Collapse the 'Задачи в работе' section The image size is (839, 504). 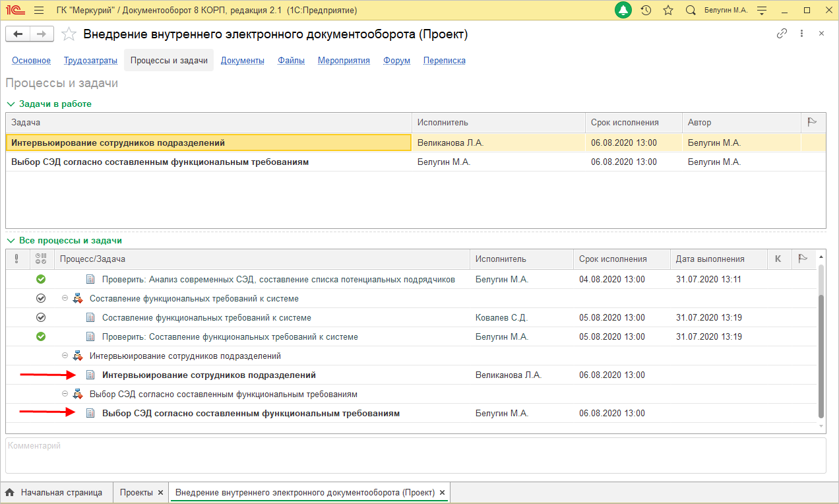click(11, 104)
